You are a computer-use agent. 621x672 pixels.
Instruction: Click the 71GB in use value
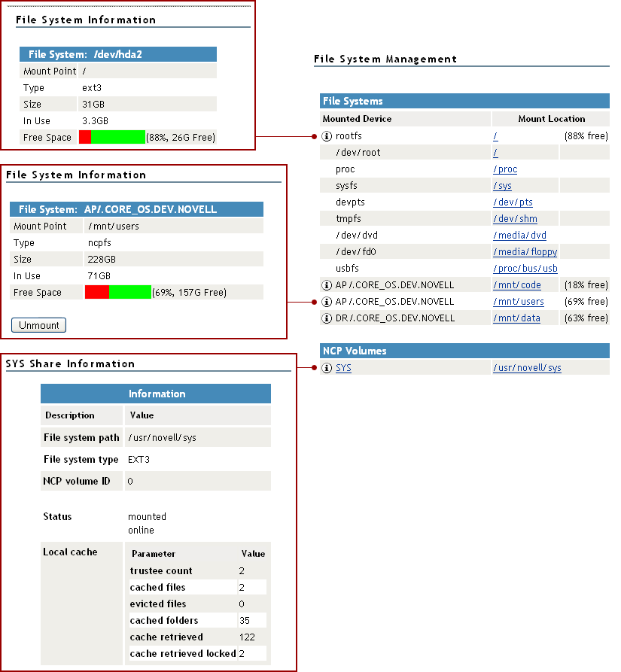[x=99, y=276]
